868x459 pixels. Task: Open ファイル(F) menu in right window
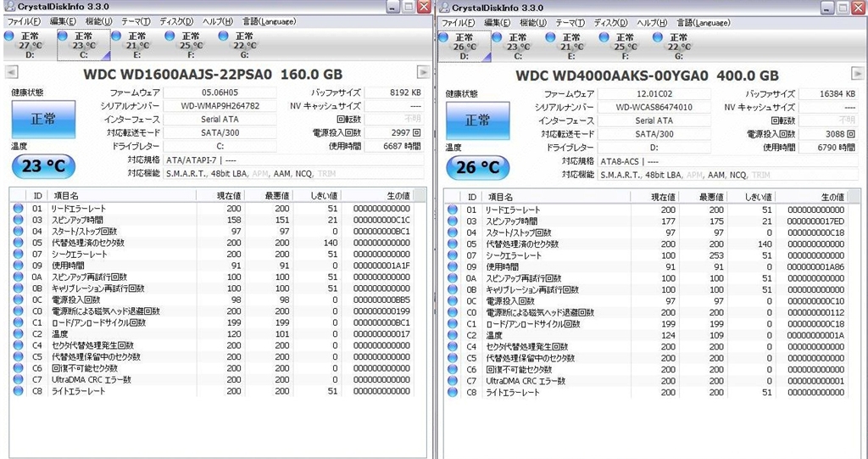pos(457,23)
